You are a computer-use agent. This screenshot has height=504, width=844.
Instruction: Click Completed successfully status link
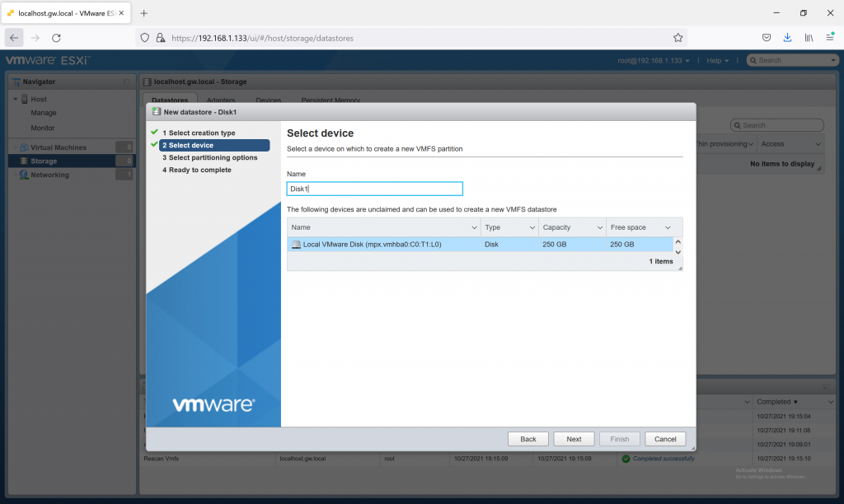(663, 459)
